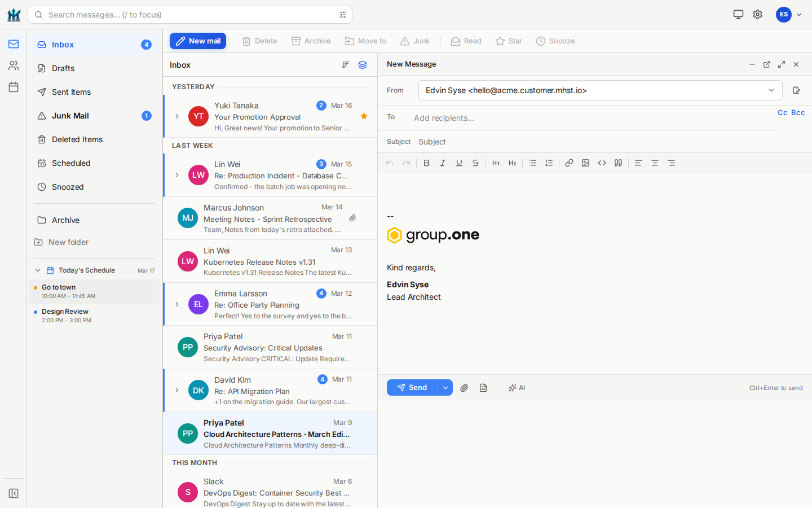Insert a hyperlink in the message body
This screenshot has height=508, width=812.
point(569,163)
